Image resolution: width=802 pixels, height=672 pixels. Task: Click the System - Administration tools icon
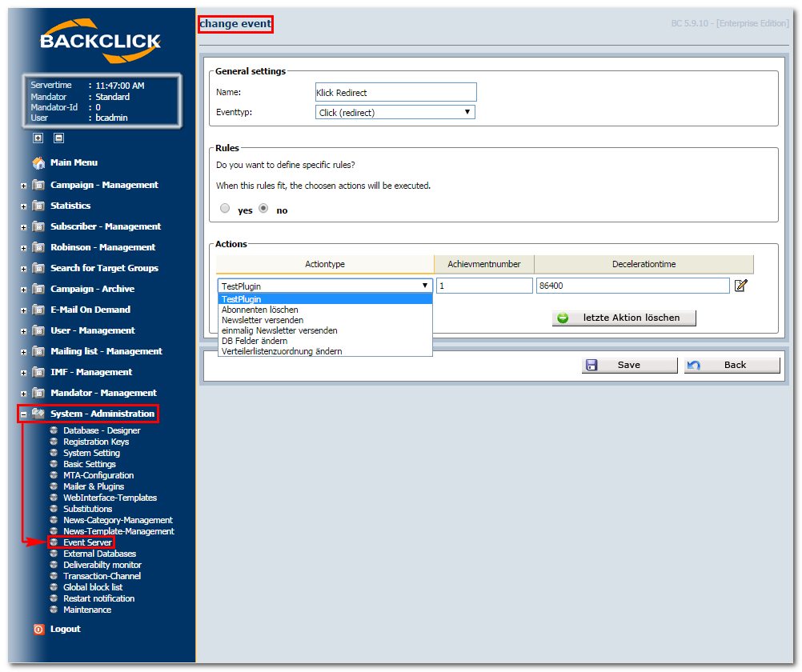[38, 414]
